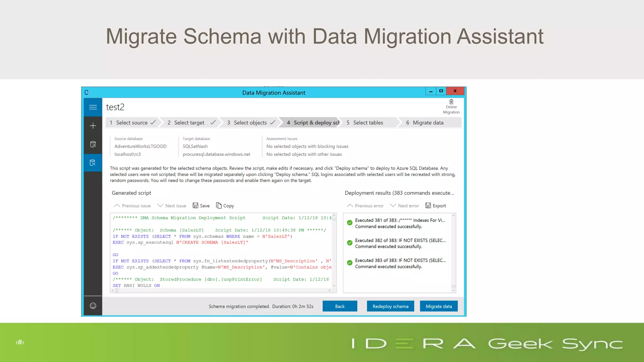644x362 pixels.
Task: Click the 'Schema migration completed' status text
Action: (239, 306)
